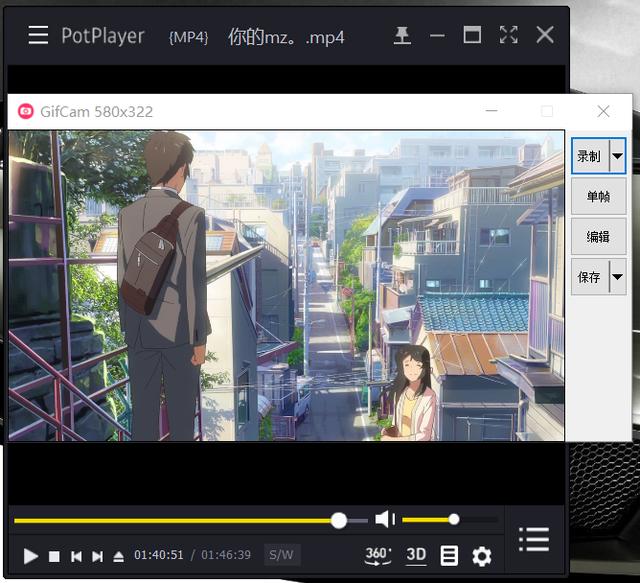640x583 pixels.
Task: Close the PotPlayer window
Action: coord(545,35)
